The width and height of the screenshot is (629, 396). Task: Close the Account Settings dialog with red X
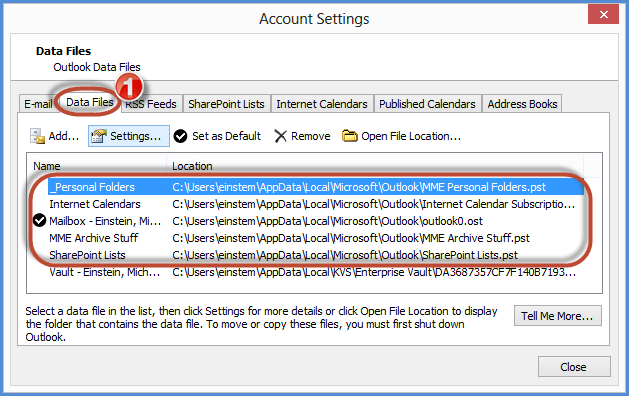(603, 14)
